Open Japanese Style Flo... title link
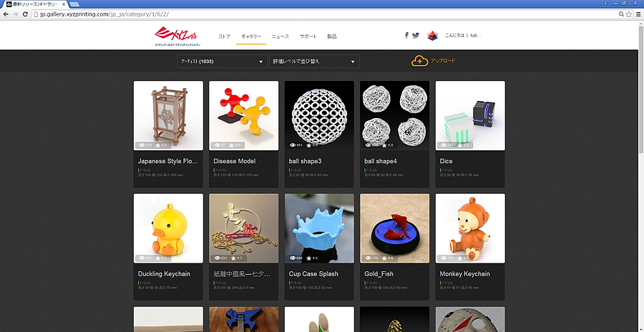The height and width of the screenshot is (332, 644). tap(167, 161)
